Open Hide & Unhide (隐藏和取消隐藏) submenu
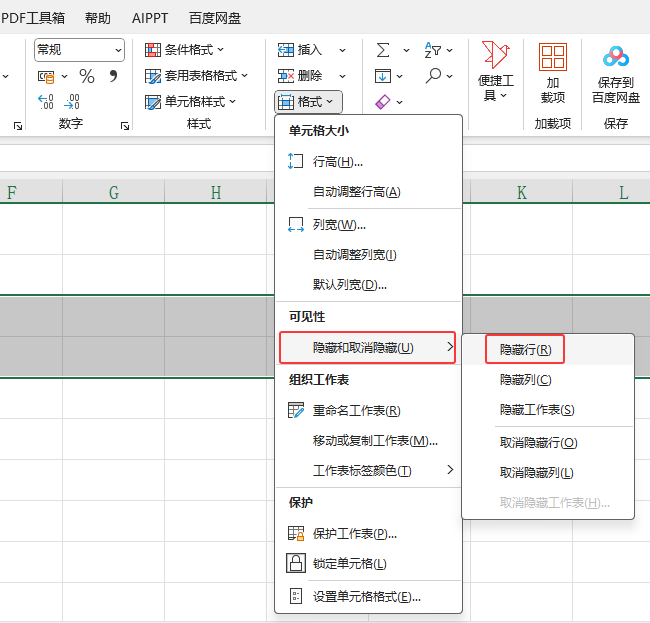 [368, 347]
